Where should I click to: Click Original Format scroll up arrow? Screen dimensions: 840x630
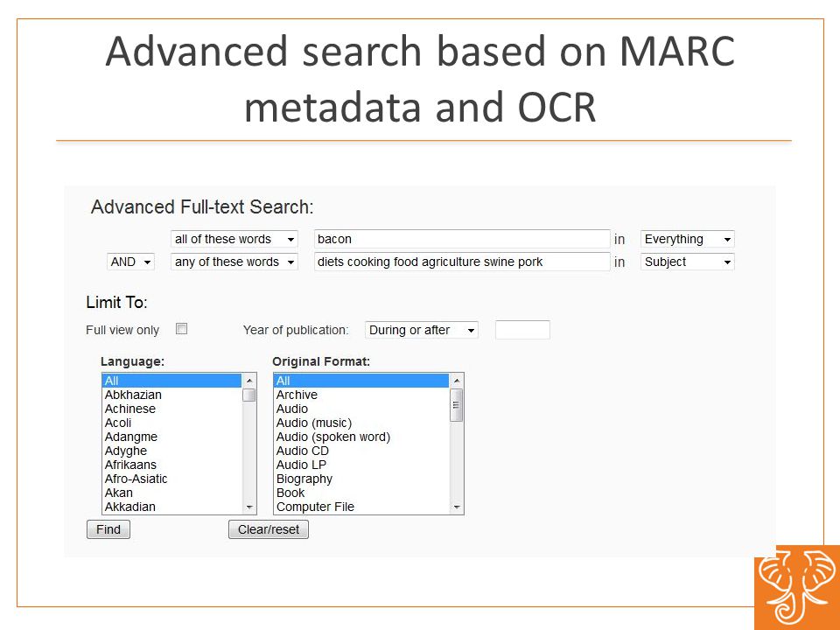click(x=457, y=381)
